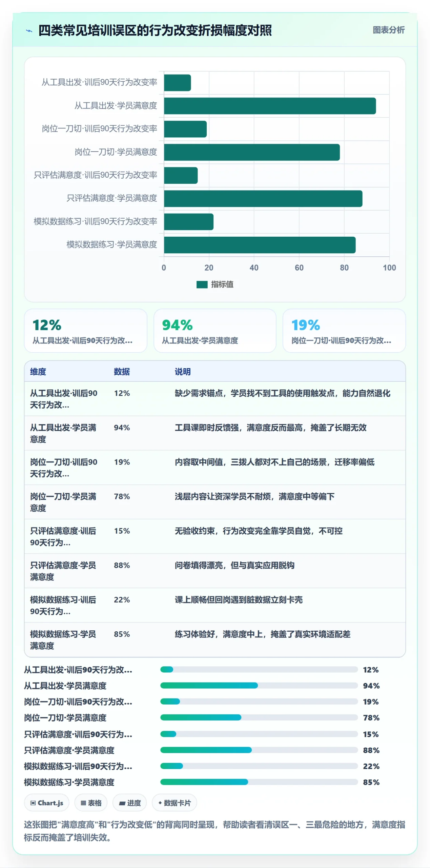The width and height of the screenshot is (430, 868).
Task: Click the text 无验收约束，行为改变完全靠学员自觉，不可控
Action: (259, 531)
